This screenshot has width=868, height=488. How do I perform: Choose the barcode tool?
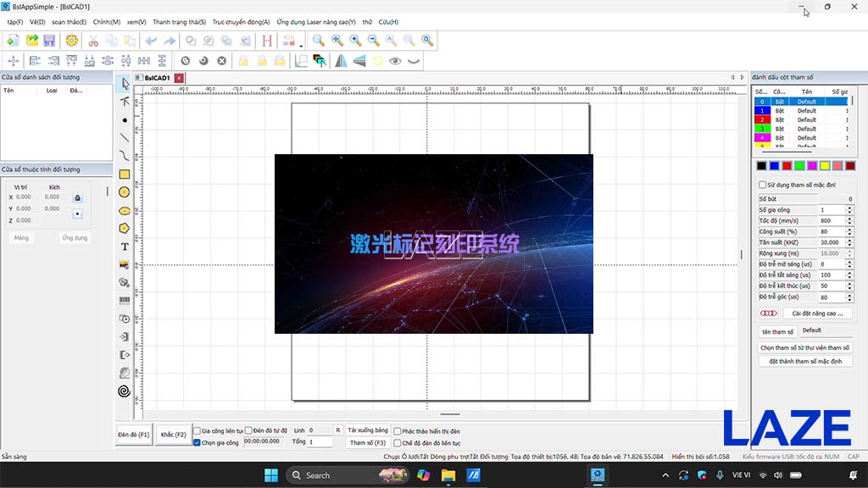click(125, 301)
